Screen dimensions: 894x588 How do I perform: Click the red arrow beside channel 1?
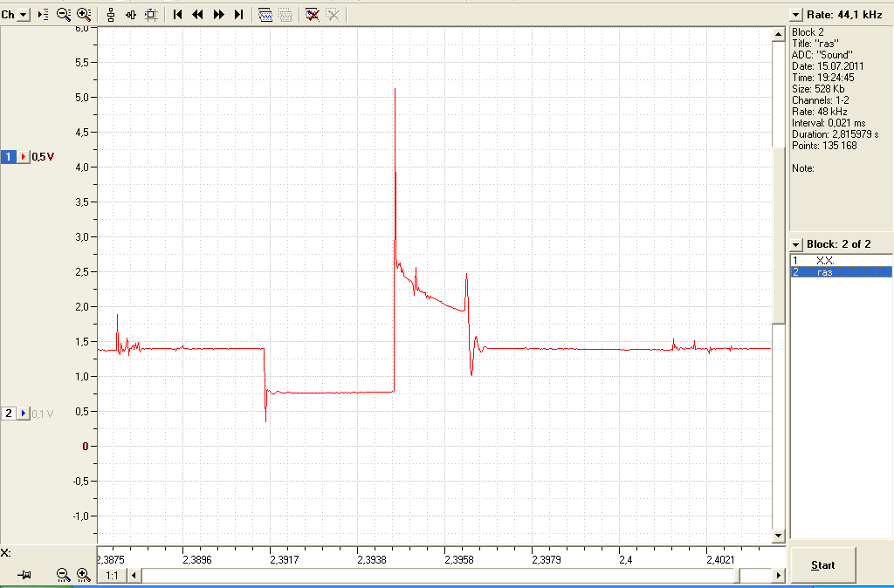tap(24, 157)
